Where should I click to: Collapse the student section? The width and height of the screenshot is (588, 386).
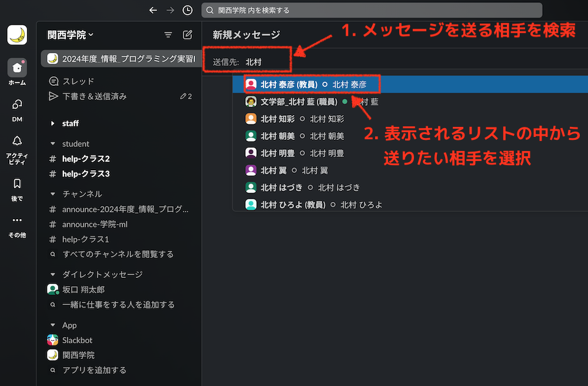point(54,144)
